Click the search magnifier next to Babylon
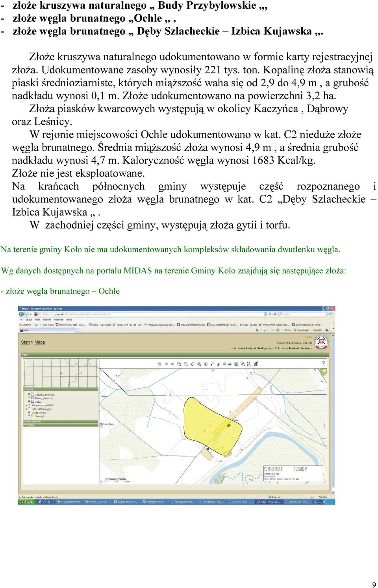 pyautogui.click(x=329, y=314)
